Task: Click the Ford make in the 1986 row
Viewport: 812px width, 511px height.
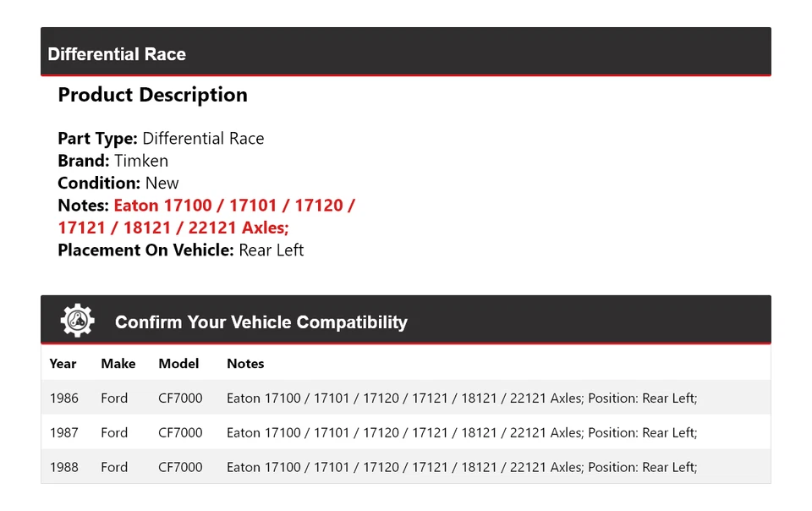Action: [114, 398]
